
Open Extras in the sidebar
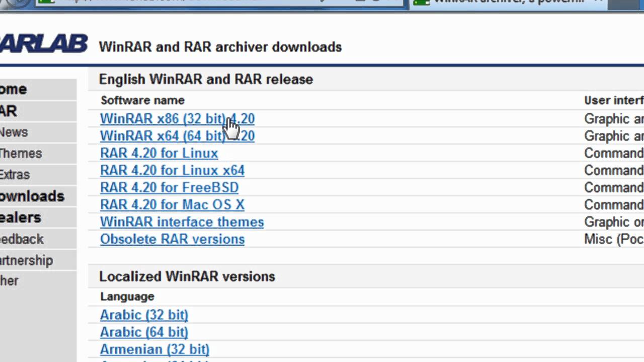pyautogui.click(x=15, y=174)
